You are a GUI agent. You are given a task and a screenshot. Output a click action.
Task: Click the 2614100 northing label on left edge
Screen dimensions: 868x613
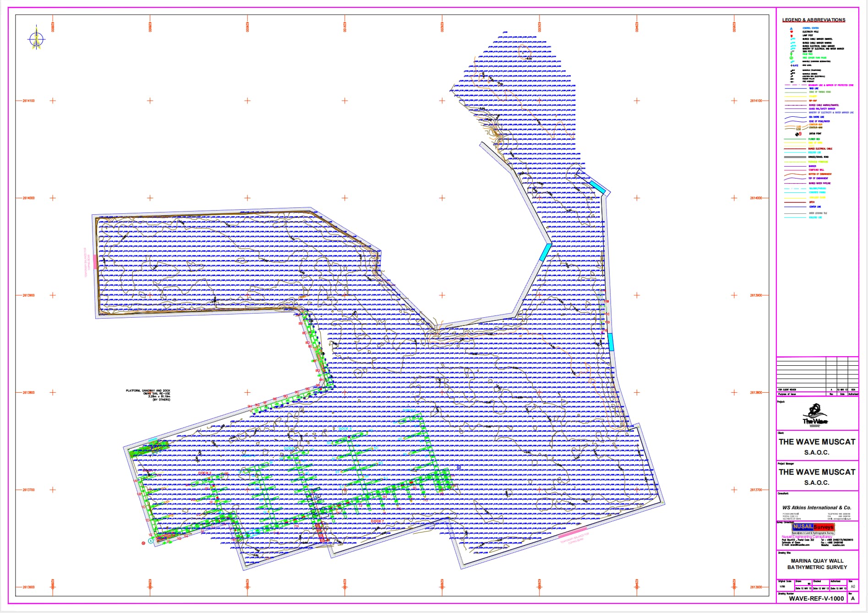[x=28, y=101]
